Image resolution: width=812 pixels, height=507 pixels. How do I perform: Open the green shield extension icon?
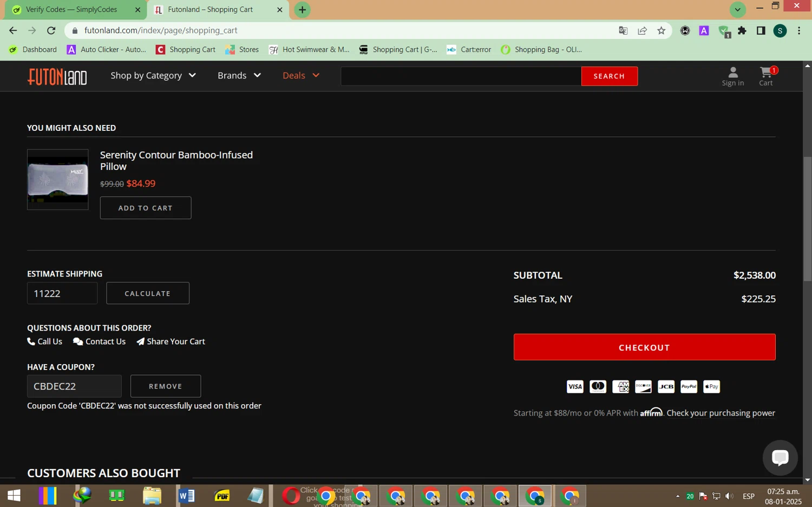tap(724, 31)
